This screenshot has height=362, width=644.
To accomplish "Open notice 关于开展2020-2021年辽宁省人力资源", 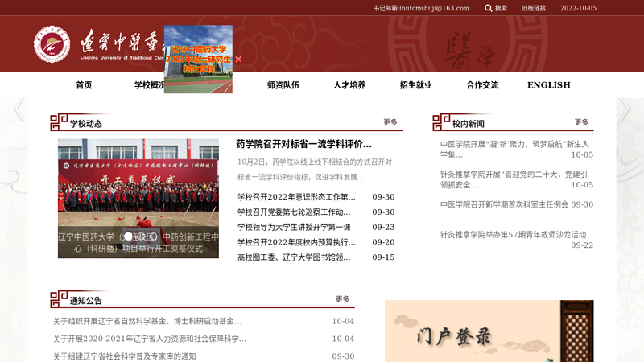I will coord(150,339).
